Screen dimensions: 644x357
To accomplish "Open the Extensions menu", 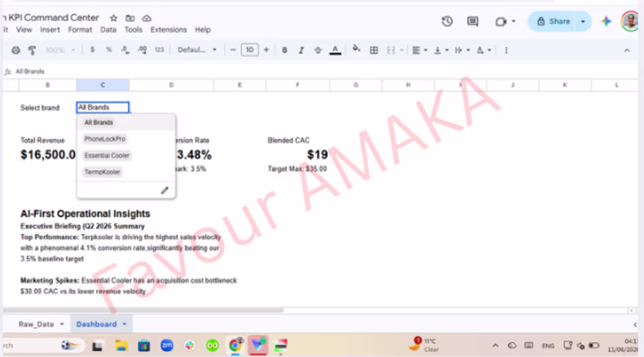I will tap(169, 29).
